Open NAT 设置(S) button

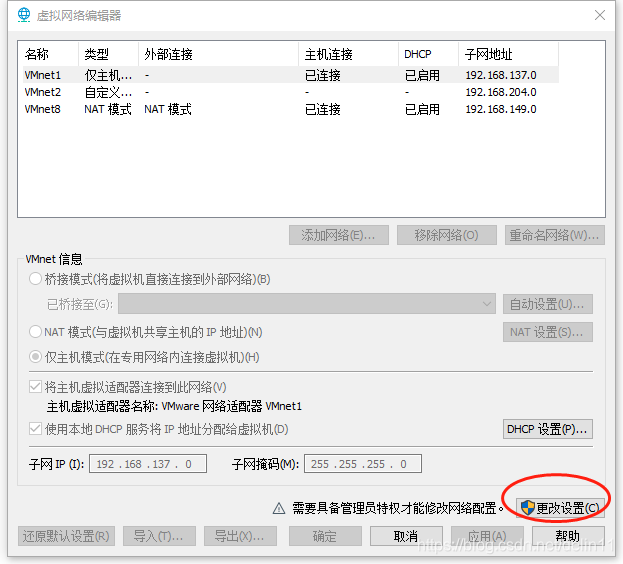pyautogui.click(x=548, y=332)
